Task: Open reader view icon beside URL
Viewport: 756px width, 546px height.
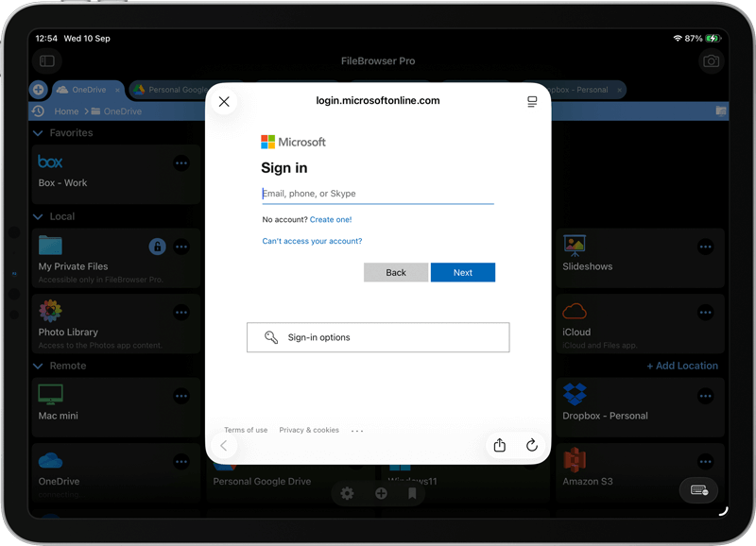Action: pyautogui.click(x=532, y=102)
